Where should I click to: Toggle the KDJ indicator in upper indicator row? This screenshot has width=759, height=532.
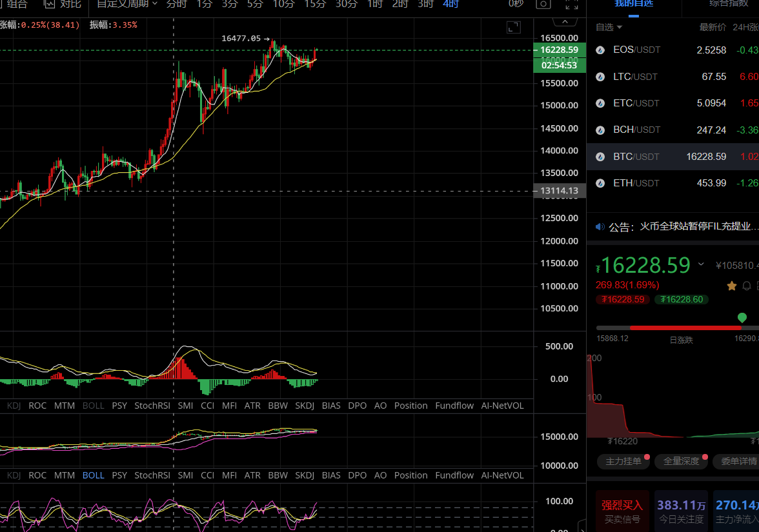click(14, 406)
